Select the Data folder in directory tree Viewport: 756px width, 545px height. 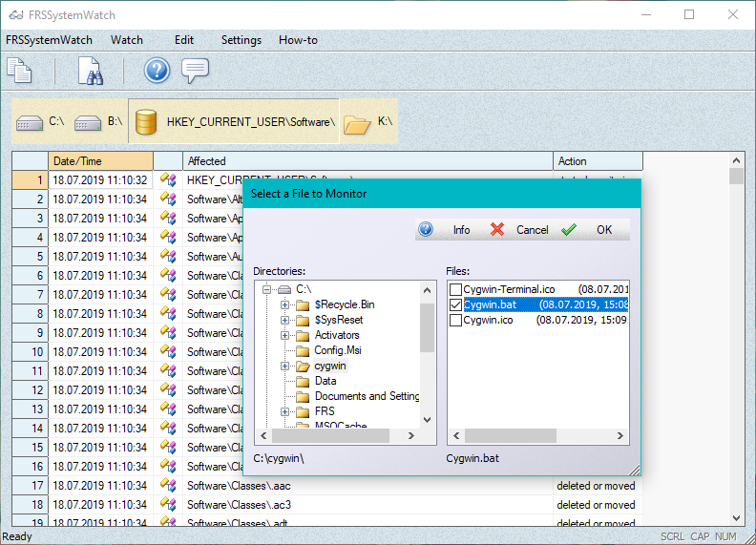(x=325, y=381)
